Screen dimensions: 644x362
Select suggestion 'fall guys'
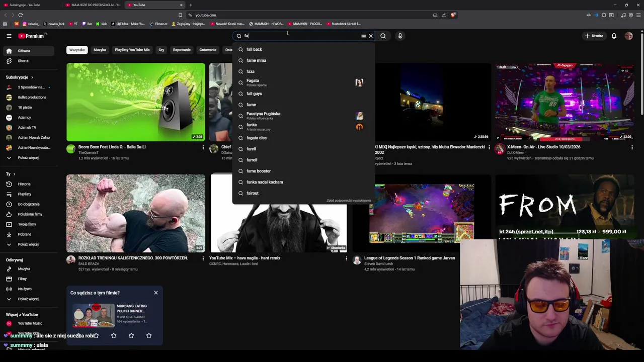click(303, 94)
